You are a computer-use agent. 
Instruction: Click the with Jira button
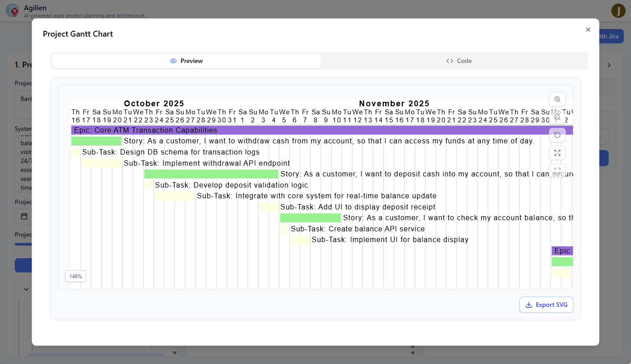(609, 36)
